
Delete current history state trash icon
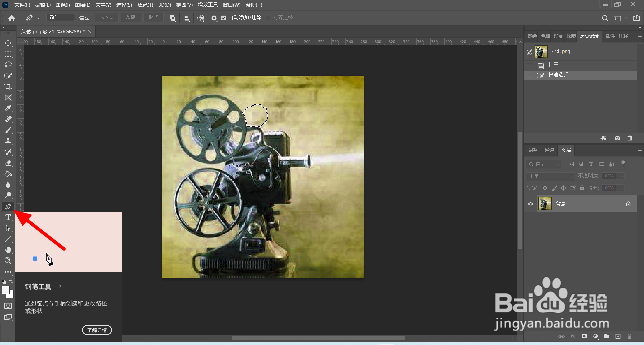pyautogui.click(x=630, y=138)
